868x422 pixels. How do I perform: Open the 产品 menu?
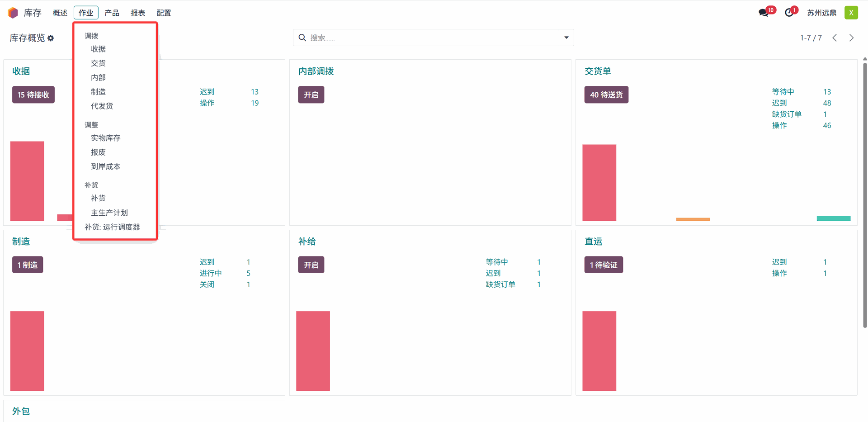112,13
